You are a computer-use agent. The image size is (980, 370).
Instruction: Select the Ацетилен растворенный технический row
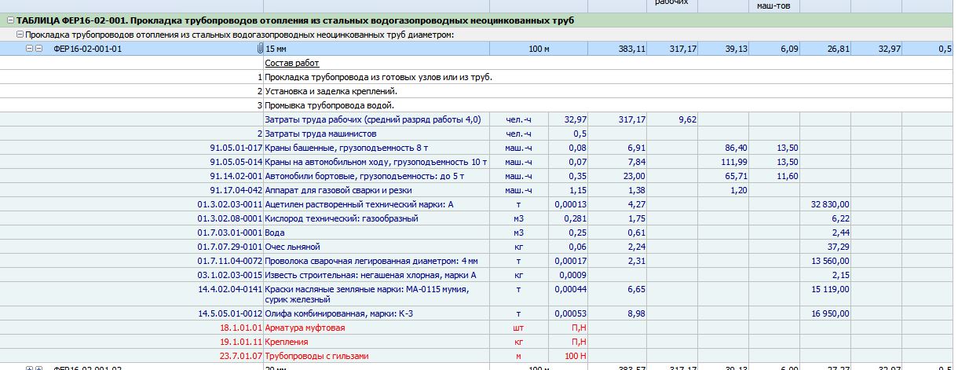click(x=490, y=204)
